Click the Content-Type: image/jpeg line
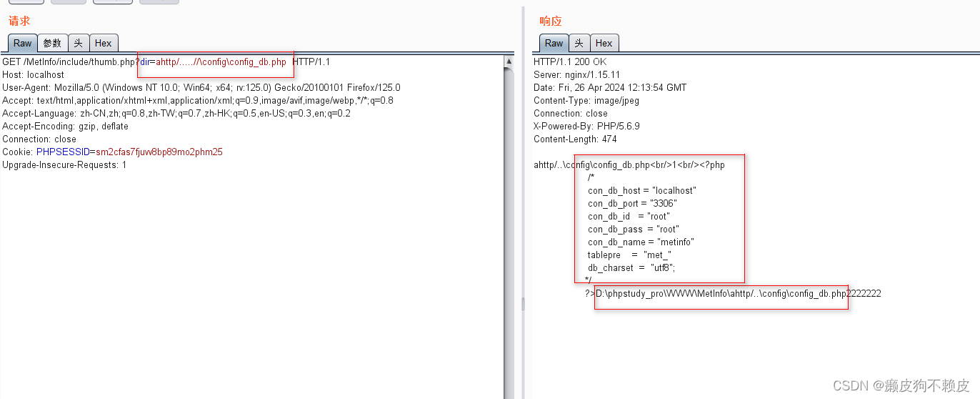This screenshot has width=980, height=399. coord(586,101)
